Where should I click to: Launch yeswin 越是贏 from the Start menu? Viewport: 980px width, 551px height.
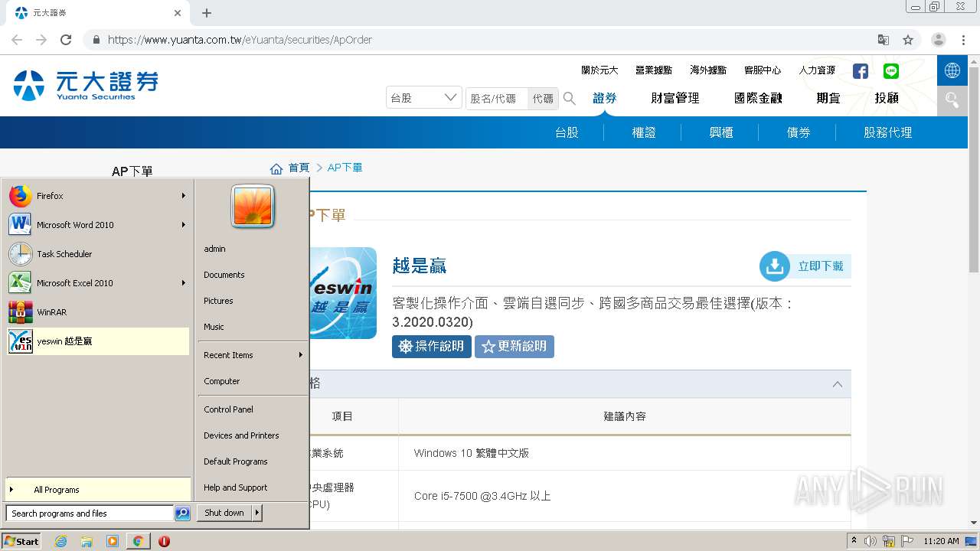98,341
